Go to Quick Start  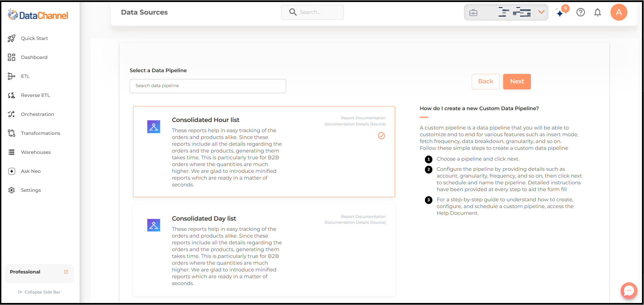coord(35,38)
